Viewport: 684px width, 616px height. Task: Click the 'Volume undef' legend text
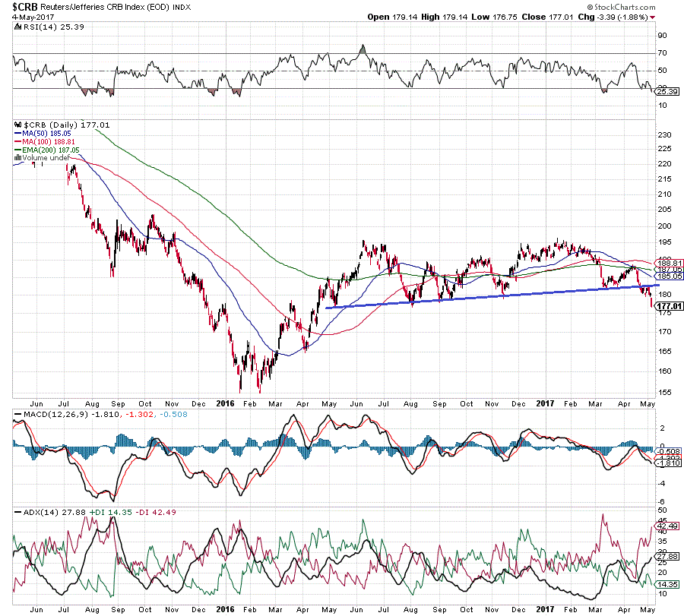[x=46, y=157]
